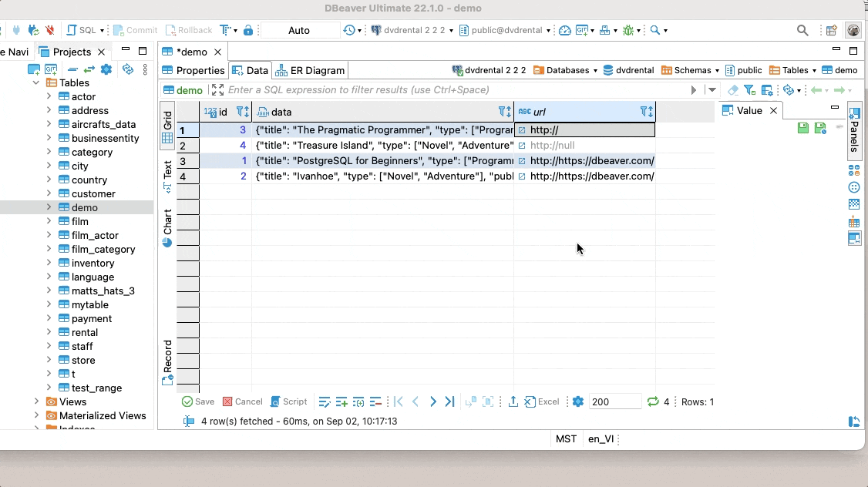Switch to Chart view mode

tap(168, 227)
